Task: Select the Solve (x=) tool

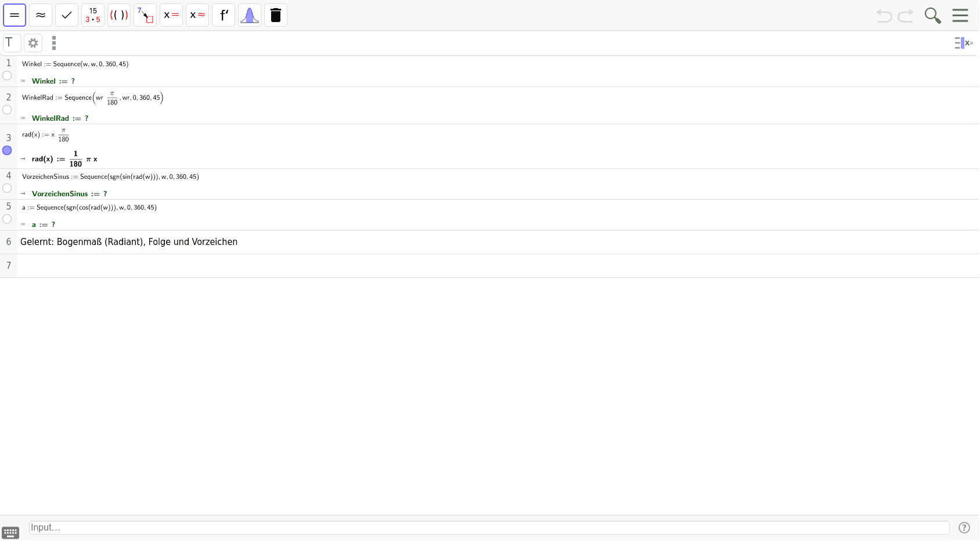Action: [x=171, y=15]
